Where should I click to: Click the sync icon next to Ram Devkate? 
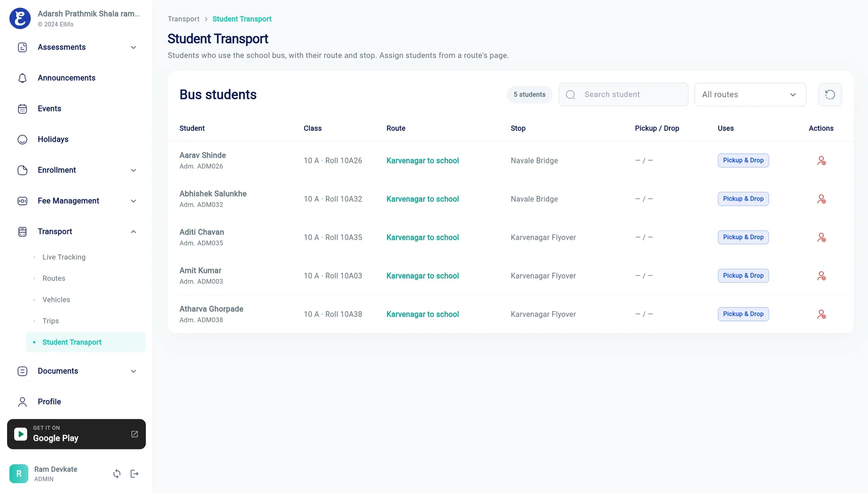pyautogui.click(x=117, y=474)
